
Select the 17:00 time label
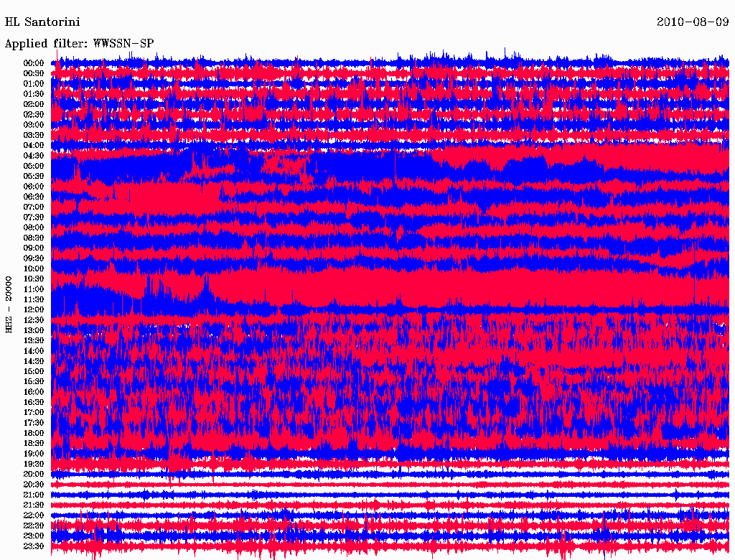pyautogui.click(x=33, y=412)
